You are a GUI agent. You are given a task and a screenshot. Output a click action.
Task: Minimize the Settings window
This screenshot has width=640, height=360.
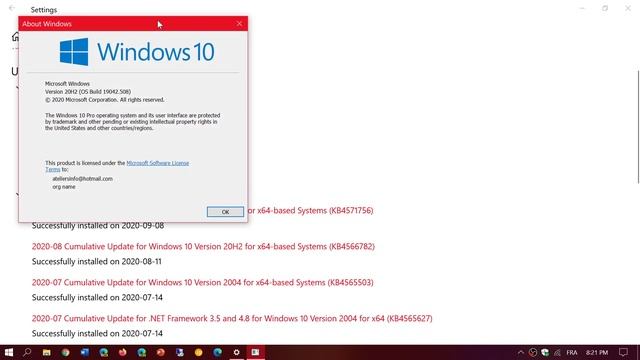coord(582,8)
